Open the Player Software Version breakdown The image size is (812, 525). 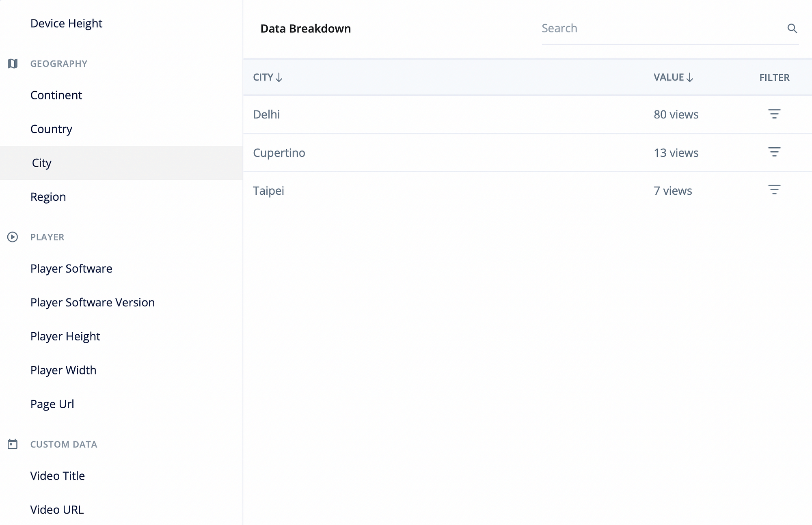click(x=93, y=303)
